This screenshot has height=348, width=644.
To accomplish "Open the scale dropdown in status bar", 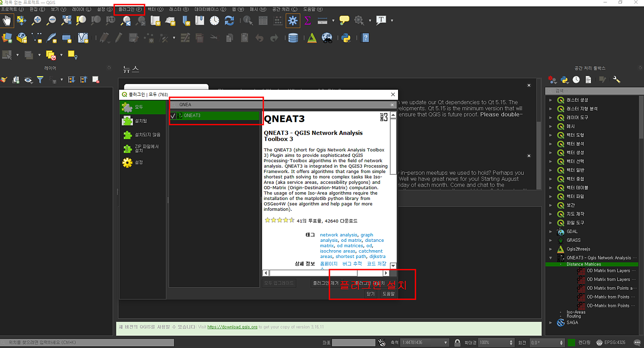I will 446,343.
